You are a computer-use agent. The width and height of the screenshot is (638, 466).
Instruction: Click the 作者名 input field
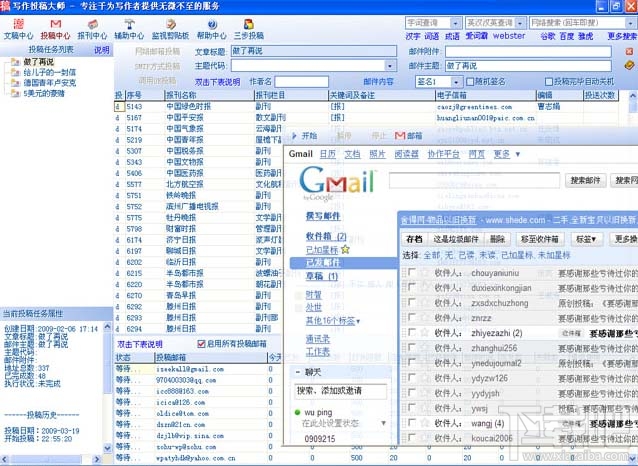point(302,82)
